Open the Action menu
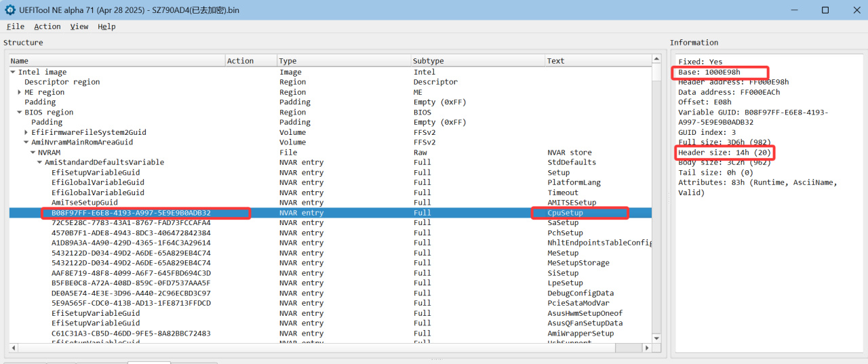 point(47,26)
